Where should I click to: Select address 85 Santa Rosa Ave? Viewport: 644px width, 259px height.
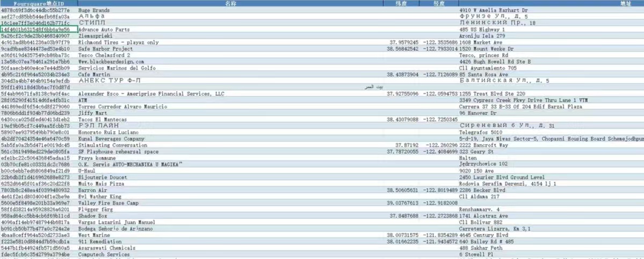click(483, 75)
